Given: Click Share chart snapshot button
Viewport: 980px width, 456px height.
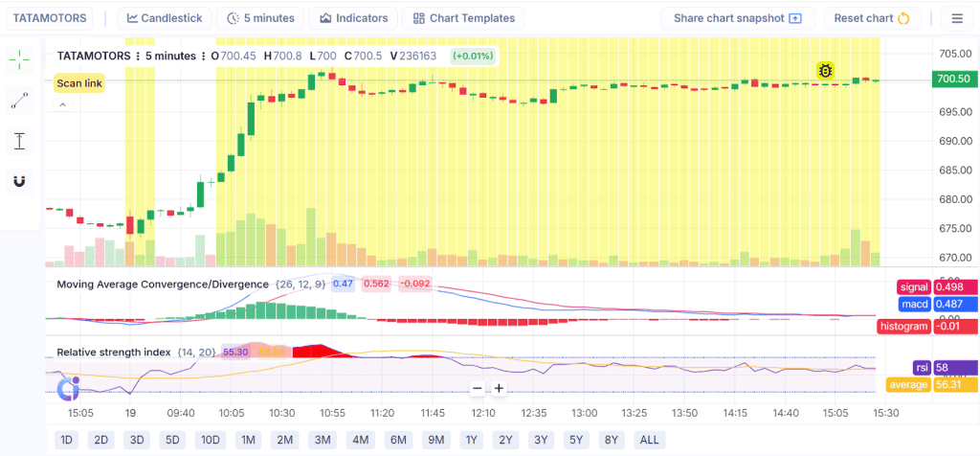Looking at the screenshot, I should pos(738,18).
